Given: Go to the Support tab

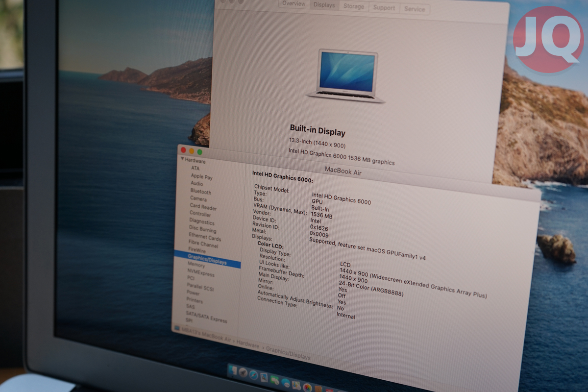Looking at the screenshot, I should click(x=384, y=7).
